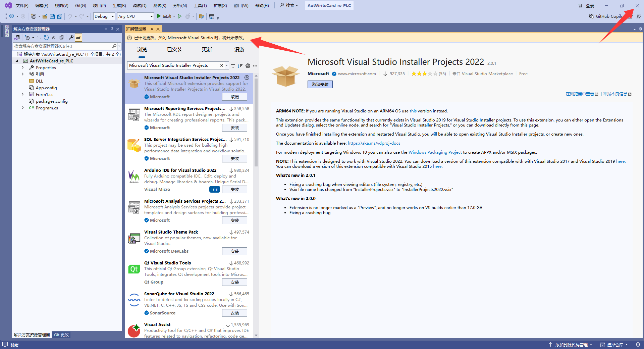Clear the extension search text
This screenshot has height=349, width=644.
pyautogui.click(x=221, y=65)
